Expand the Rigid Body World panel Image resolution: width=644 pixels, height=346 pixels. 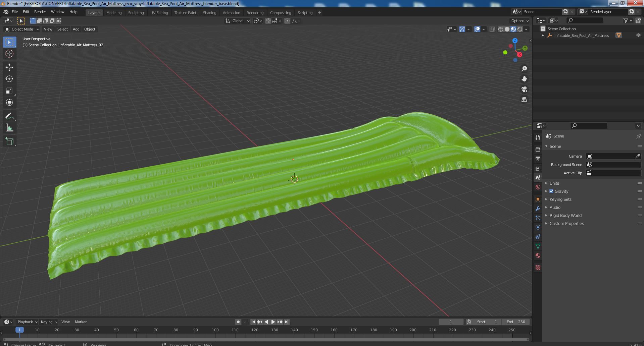coord(565,215)
